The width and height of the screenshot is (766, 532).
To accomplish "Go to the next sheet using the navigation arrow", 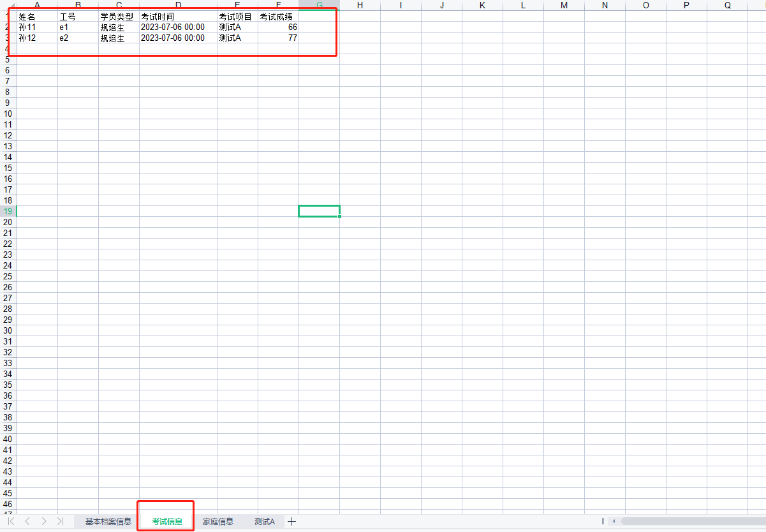I will [43, 521].
